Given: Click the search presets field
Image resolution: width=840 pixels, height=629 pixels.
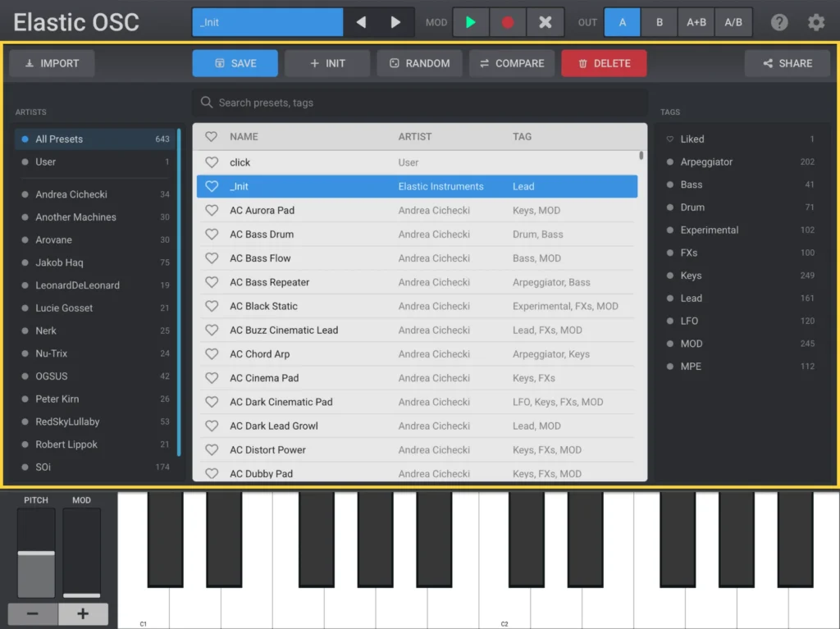Looking at the screenshot, I should coord(420,103).
